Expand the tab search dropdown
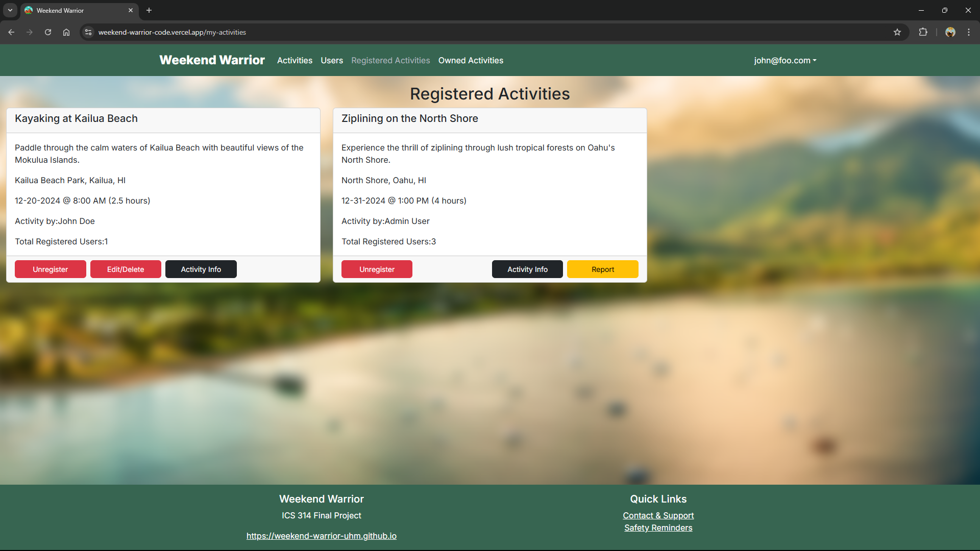980x551 pixels. pos(10,10)
